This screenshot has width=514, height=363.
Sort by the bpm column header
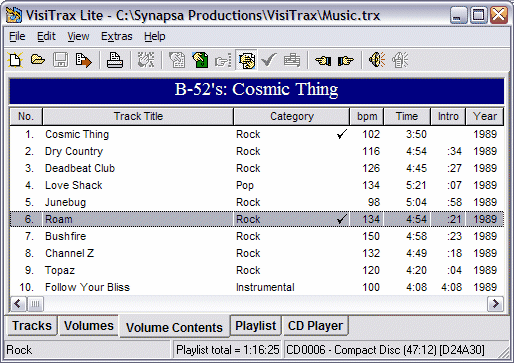coord(367,116)
